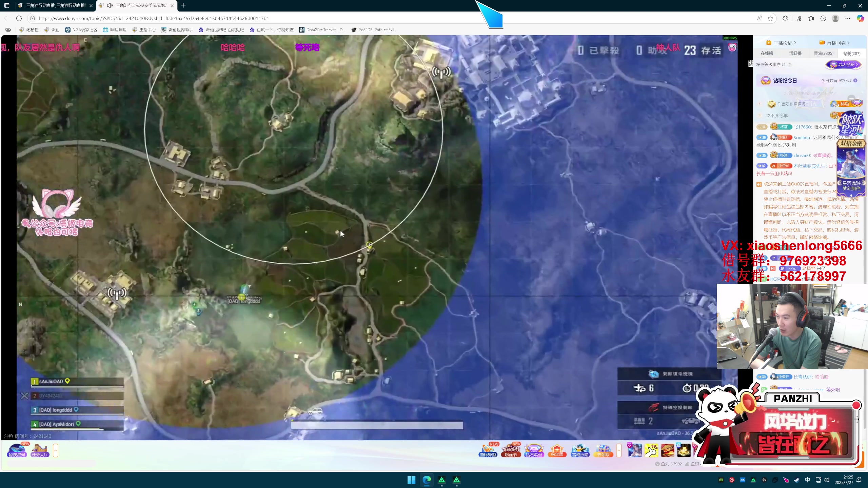Screen dimensions: 868x488
Task: Open Copilot sidebar icon
Action: (x=860, y=18)
